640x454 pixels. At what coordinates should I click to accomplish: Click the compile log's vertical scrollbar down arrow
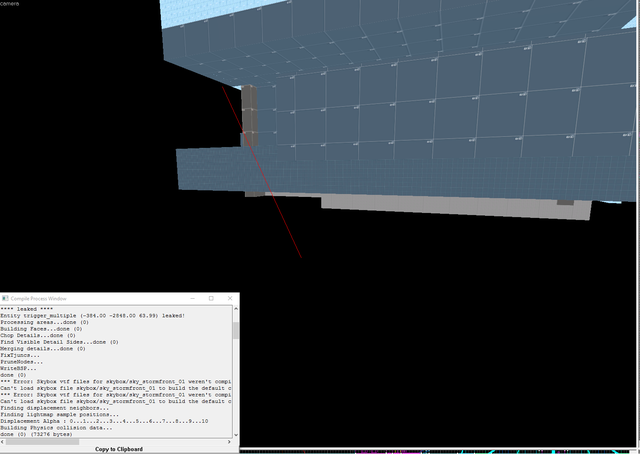tap(236, 435)
